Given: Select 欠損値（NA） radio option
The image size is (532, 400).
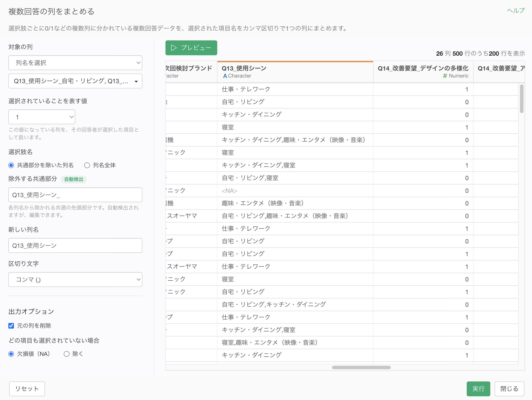Looking at the screenshot, I should pyautogui.click(x=11, y=354).
